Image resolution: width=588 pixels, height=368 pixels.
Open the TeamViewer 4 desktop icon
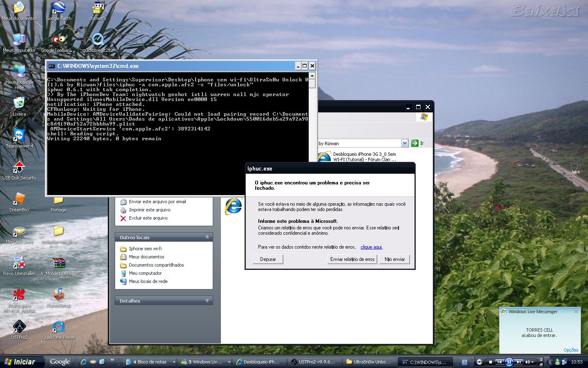19,137
